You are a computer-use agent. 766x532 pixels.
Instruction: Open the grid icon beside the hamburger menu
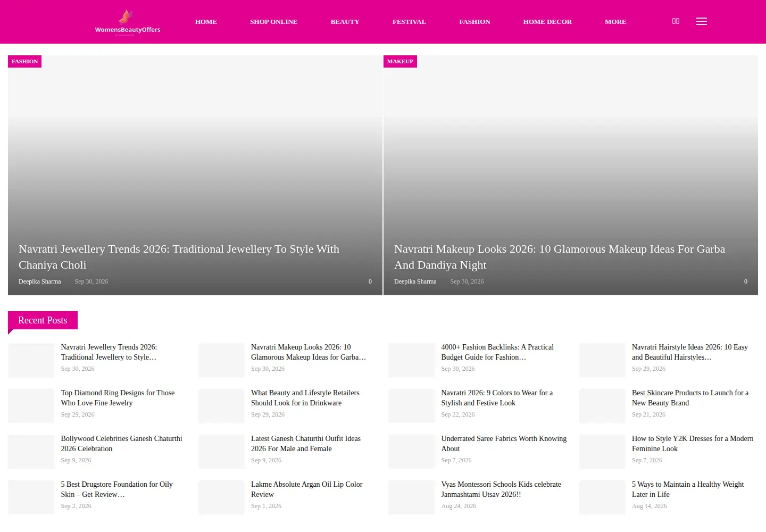(676, 21)
